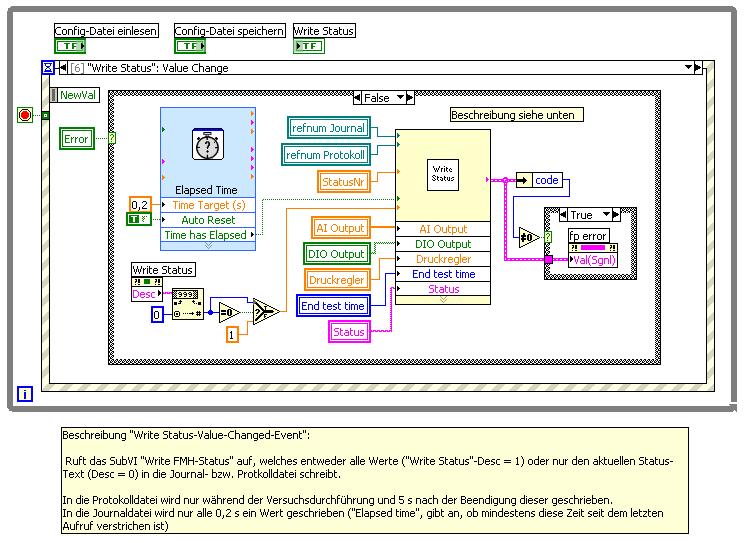Click the Auto Reset input row
This screenshot has width=749, height=543.
(208, 220)
